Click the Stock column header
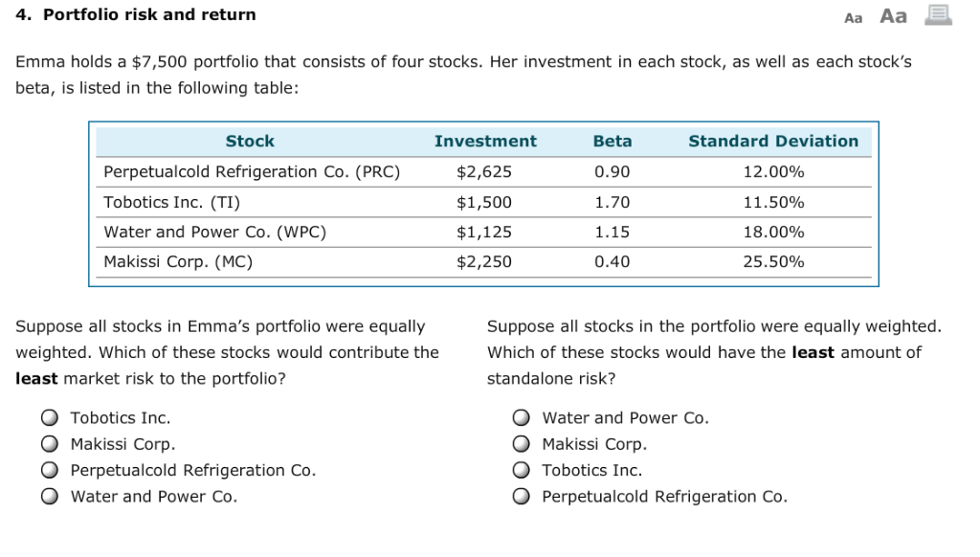Image resolution: width=980 pixels, height=557 pixels. [x=250, y=142]
